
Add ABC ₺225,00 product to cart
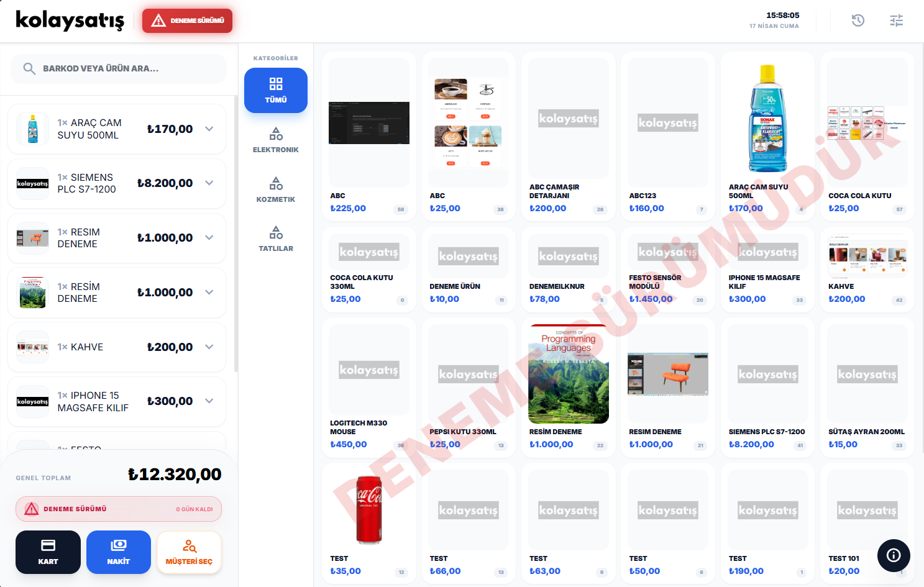click(369, 136)
